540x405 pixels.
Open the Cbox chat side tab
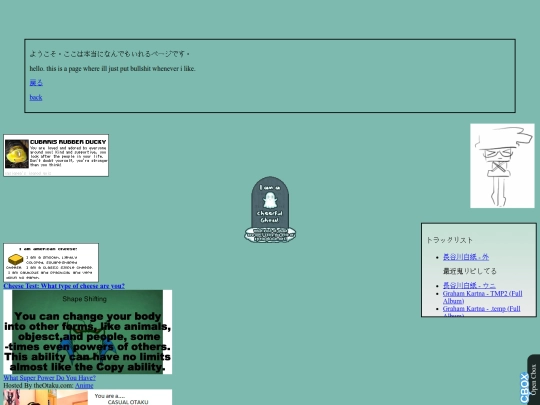[529, 380]
